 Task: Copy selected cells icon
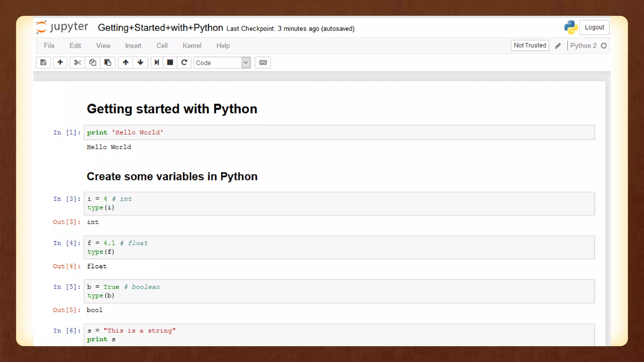pos(92,63)
